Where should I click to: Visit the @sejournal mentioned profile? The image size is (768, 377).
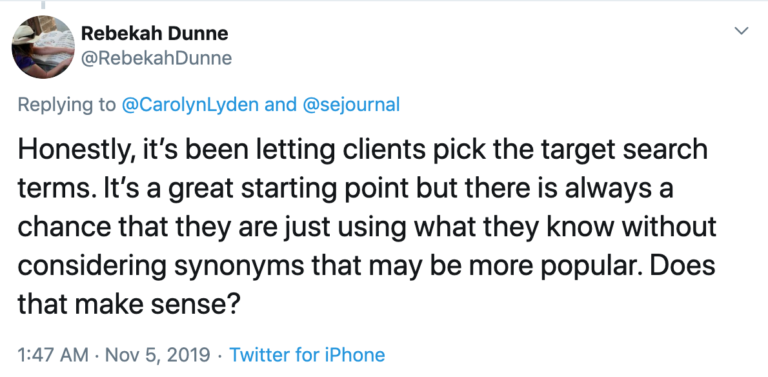(352, 105)
